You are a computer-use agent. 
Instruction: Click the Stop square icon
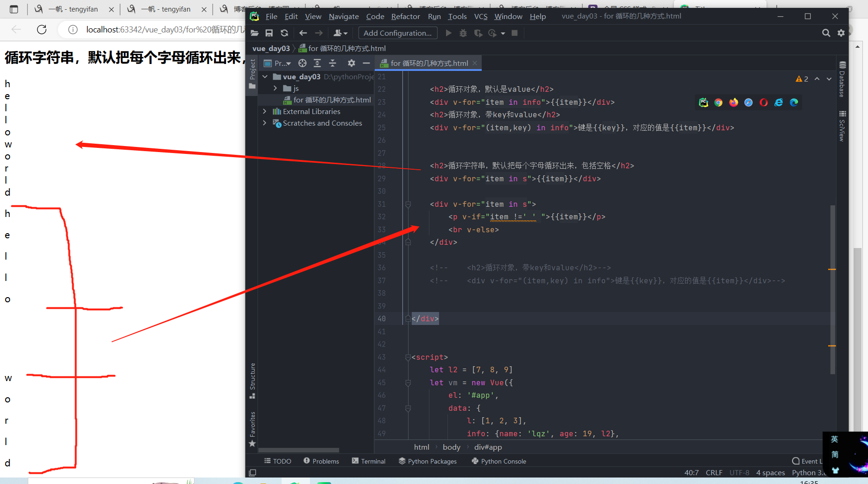515,33
